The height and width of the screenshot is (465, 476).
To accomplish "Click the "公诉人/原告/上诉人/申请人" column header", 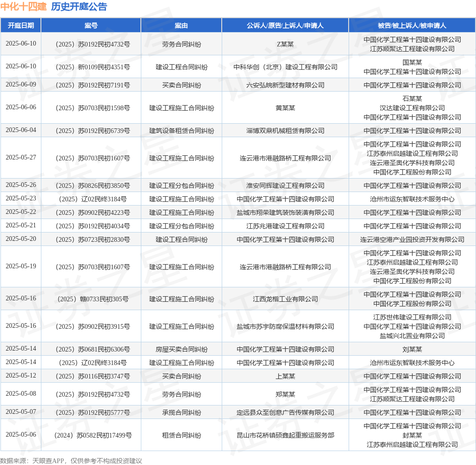I will [285, 26].
